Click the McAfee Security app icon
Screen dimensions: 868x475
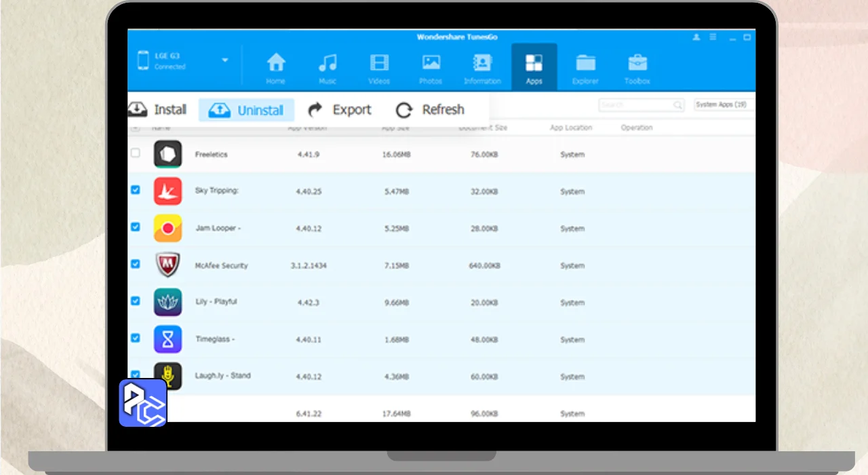167,265
